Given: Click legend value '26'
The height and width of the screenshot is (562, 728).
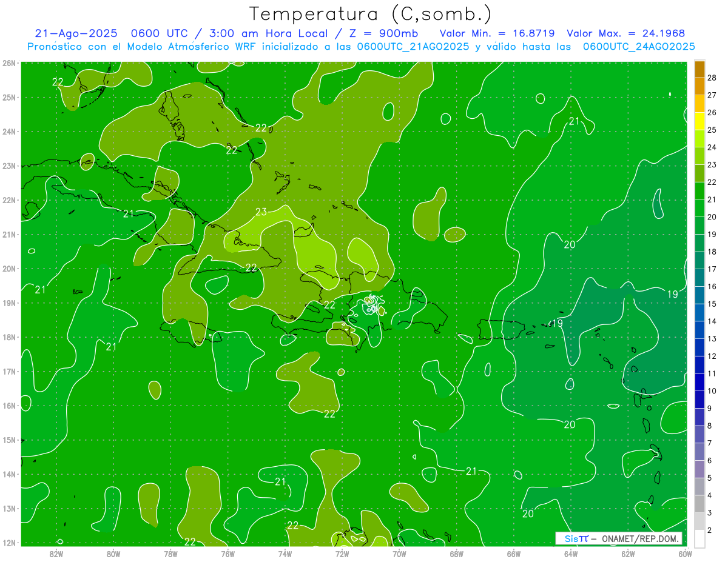Looking at the screenshot, I should pyautogui.click(x=712, y=113).
